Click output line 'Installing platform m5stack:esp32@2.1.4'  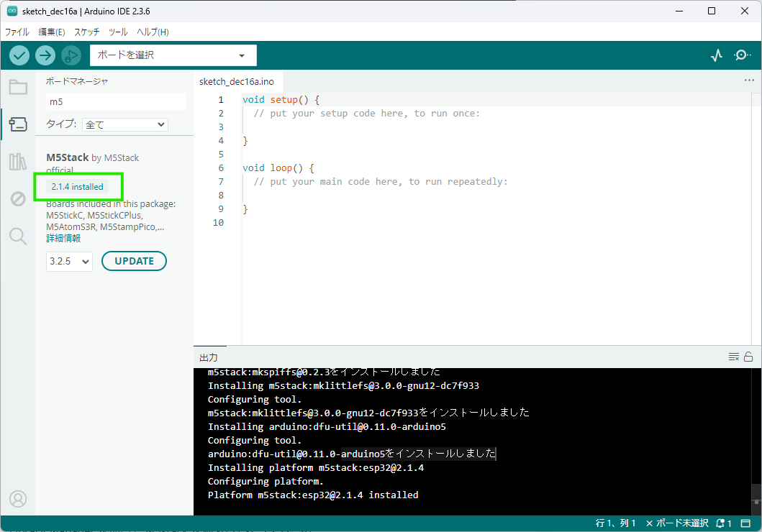[316, 468]
